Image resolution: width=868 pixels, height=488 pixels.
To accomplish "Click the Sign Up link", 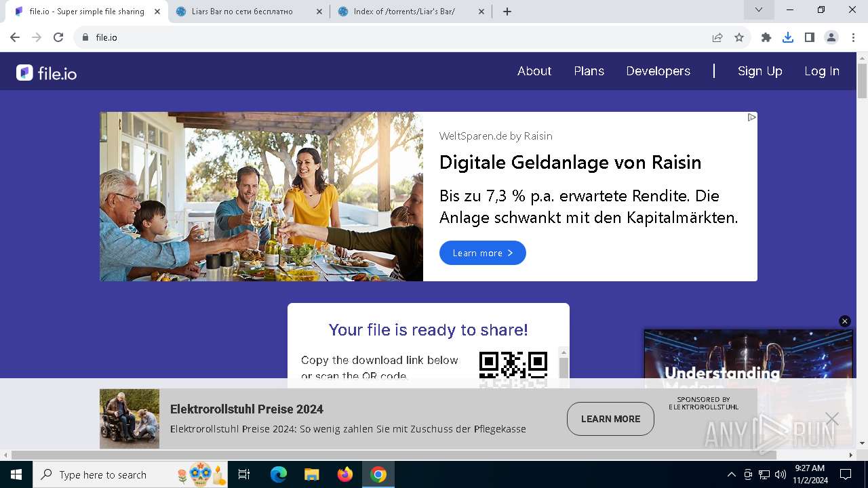I will [x=759, y=71].
